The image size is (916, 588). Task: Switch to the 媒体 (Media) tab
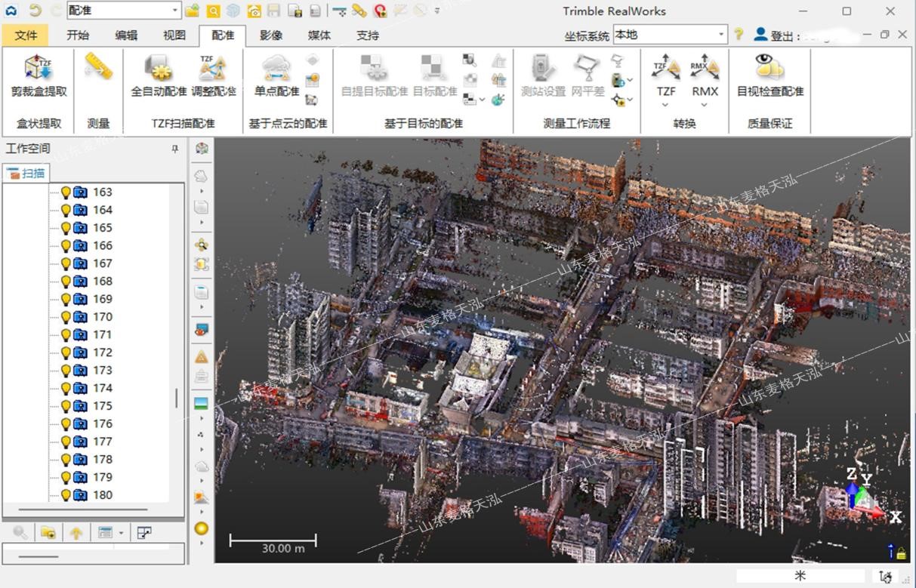click(319, 35)
